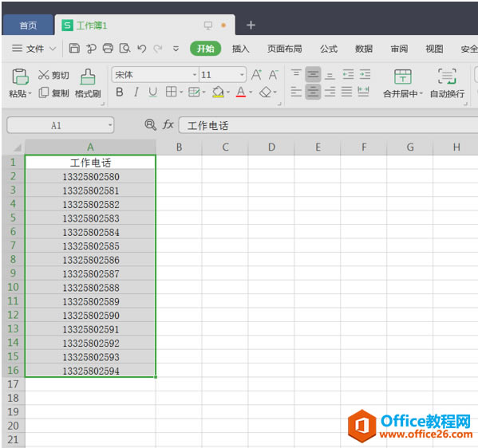Click Merge and Center (合并居中) icon
This screenshot has height=448, width=478.
tap(403, 77)
